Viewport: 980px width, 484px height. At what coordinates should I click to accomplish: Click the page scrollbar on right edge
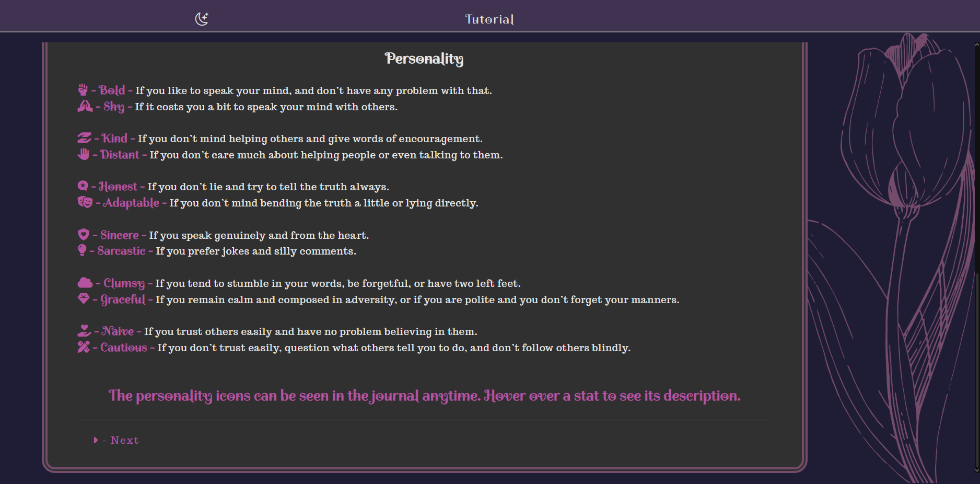click(x=977, y=257)
